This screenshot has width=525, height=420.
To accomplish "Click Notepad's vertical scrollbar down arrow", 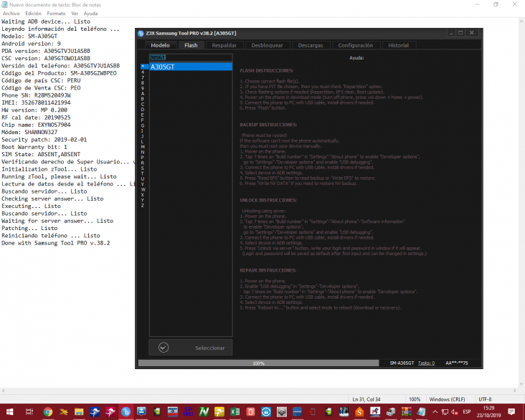I will pyautogui.click(x=521, y=384).
